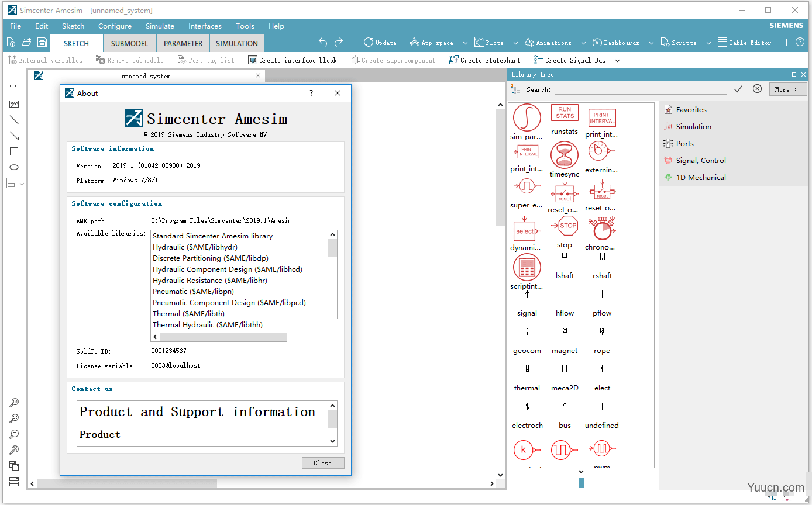812x505 pixels.
Task: Expand the Create Signal Bus dropdown arrow
Action: [x=617, y=61]
